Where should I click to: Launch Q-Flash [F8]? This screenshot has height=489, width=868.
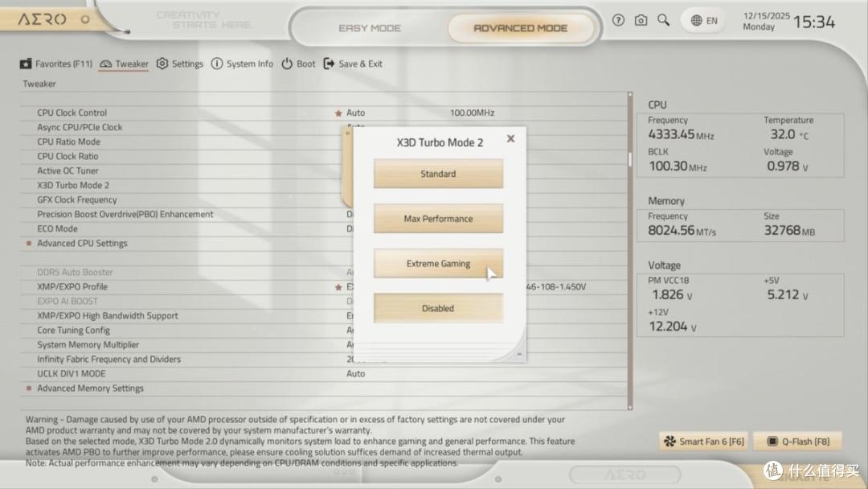[x=798, y=442]
